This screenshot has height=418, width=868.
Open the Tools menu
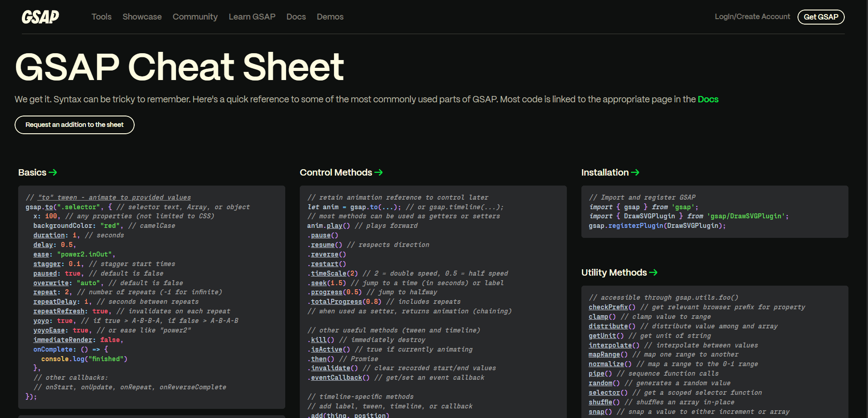point(101,17)
